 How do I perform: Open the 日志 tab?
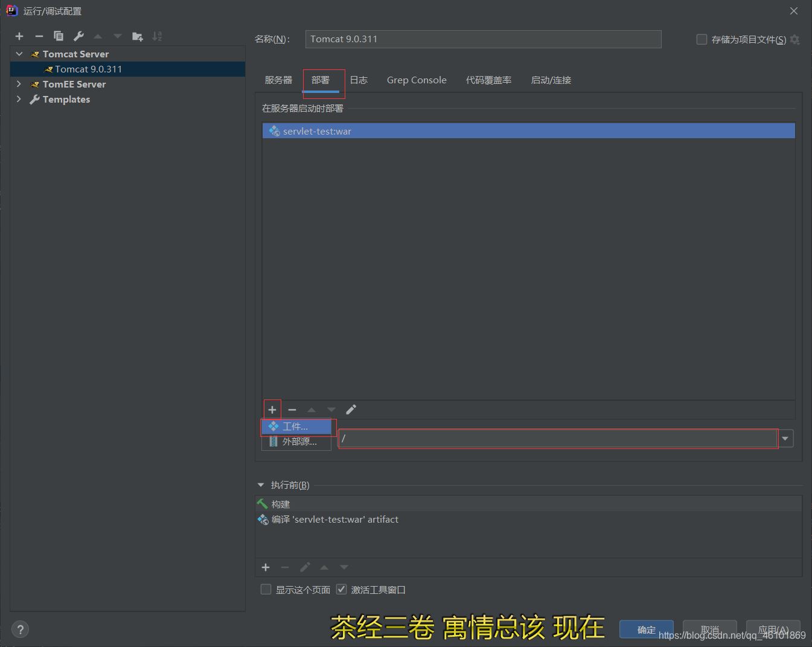point(359,80)
